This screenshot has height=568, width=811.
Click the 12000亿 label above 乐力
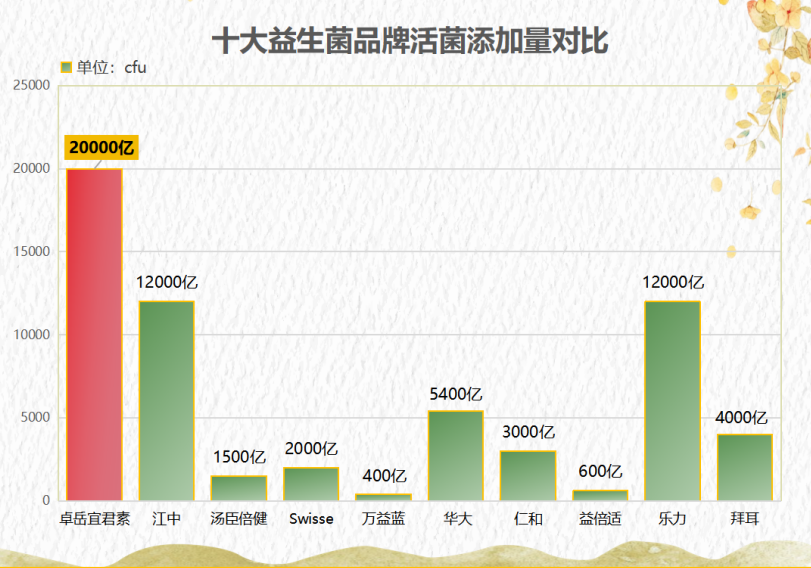(673, 282)
